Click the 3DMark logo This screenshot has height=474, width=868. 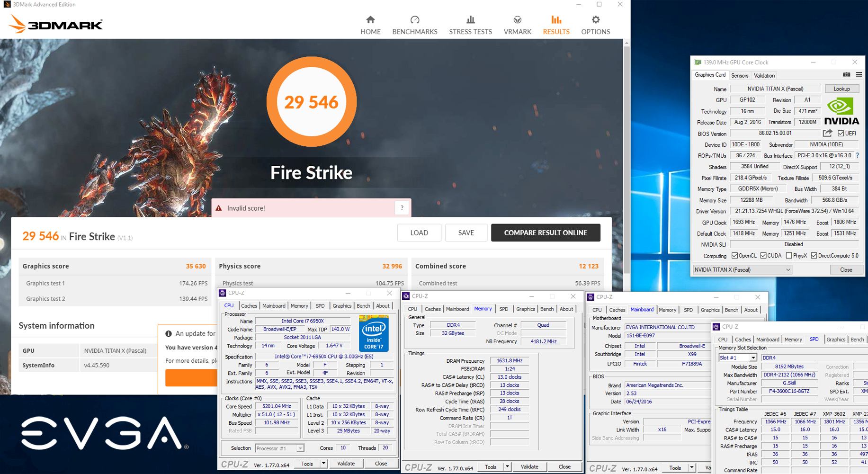coord(56,24)
